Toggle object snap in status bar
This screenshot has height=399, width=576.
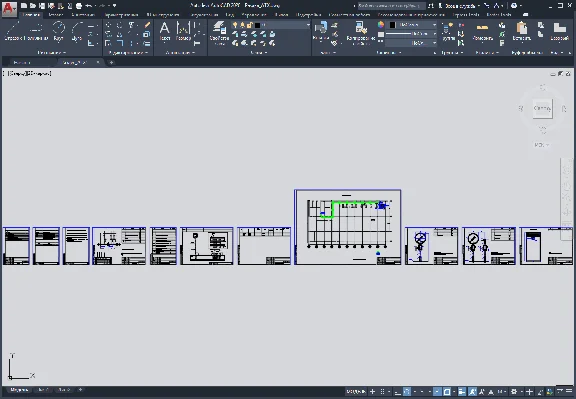pos(447,392)
